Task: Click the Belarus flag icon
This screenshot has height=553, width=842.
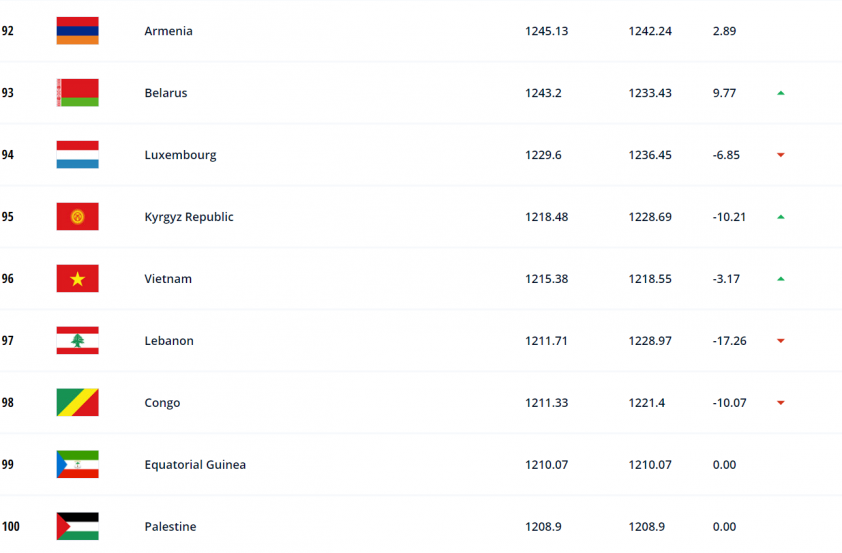Action: [x=77, y=93]
